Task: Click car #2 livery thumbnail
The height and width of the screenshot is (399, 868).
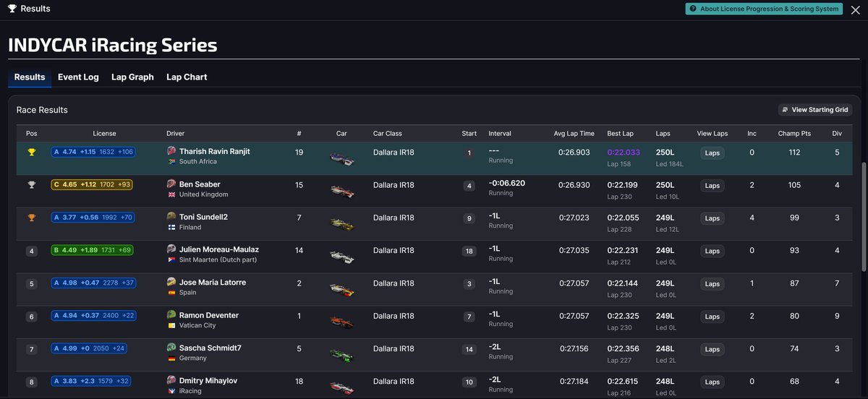Action: [x=342, y=288]
